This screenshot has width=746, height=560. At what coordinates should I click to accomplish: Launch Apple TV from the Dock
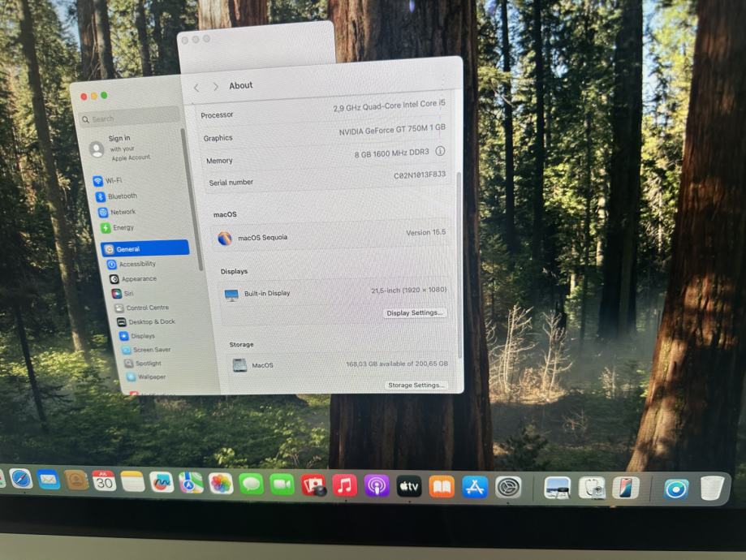[409, 487]
